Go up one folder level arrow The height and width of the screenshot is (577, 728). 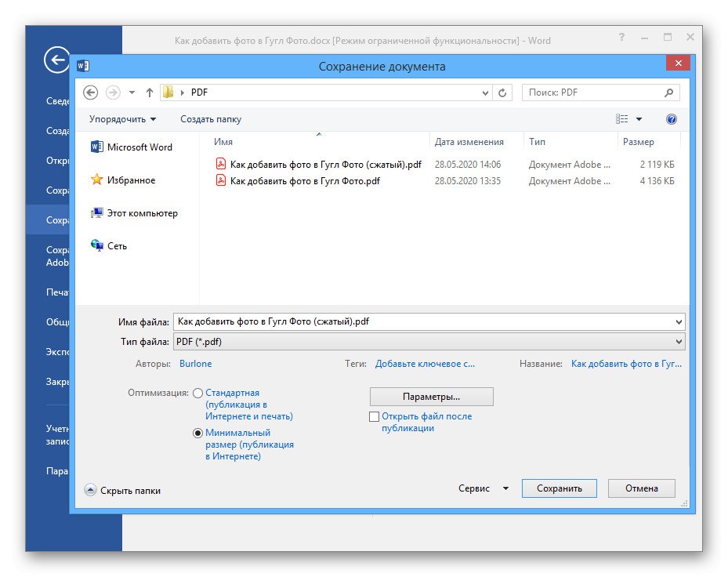(x=150, y=93)
